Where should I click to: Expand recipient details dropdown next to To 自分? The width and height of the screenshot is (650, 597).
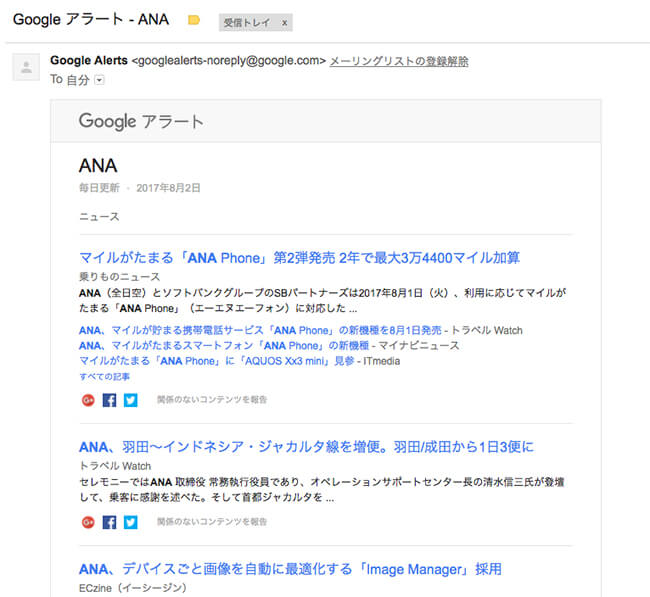(x=99, y=80)
